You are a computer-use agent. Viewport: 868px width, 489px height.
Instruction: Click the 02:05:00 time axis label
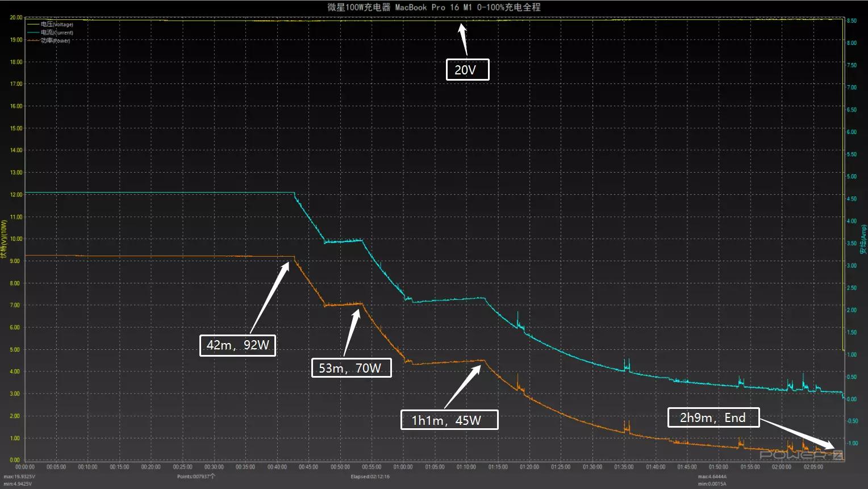813,467
